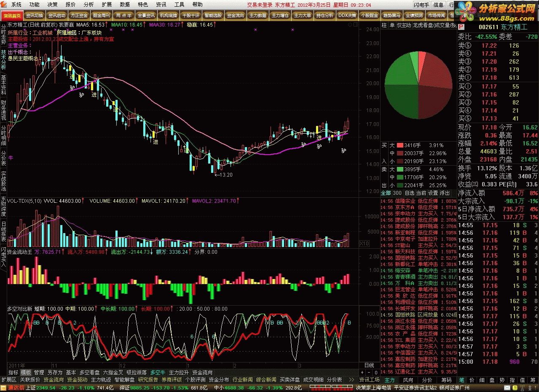Select the 机构底牌 toolbar button
This screenshot has width=539, height=392.
click(x=168, y=15)
